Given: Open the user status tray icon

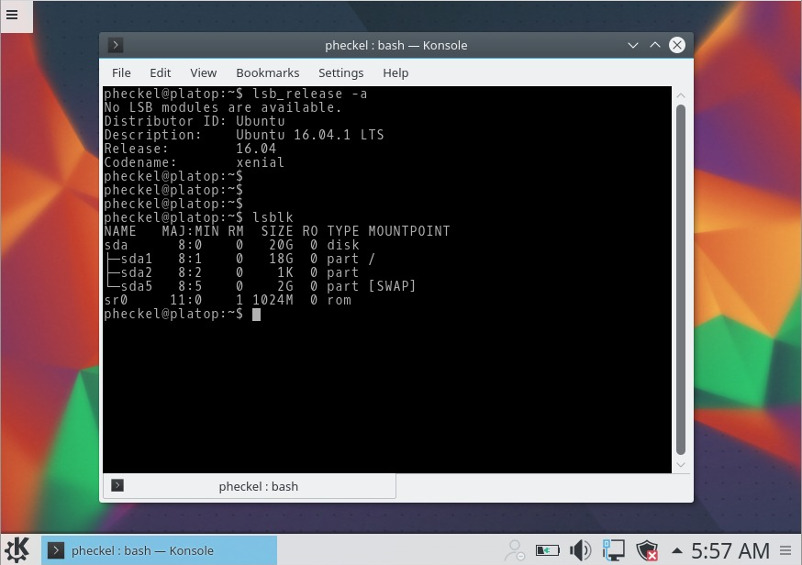Looking at the screenshot, I should (514, 550).
